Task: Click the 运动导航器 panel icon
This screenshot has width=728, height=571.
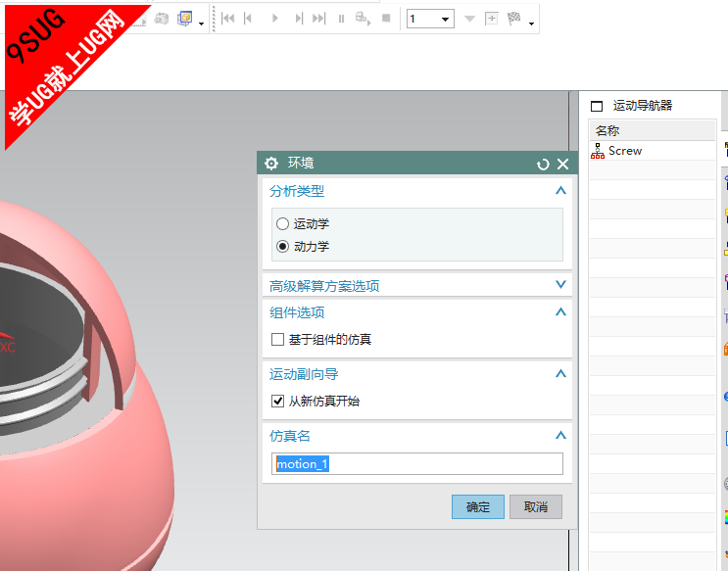Action: coord(597,107)
